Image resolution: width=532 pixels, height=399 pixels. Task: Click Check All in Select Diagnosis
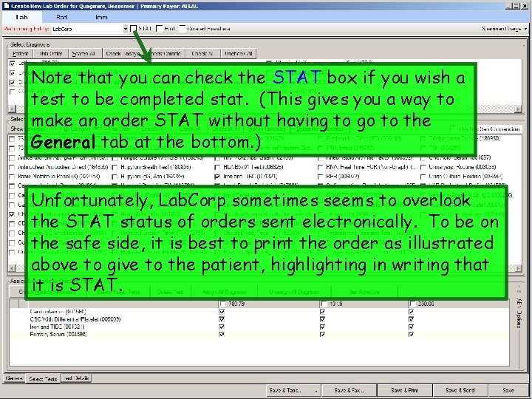(x=202, y=54)
